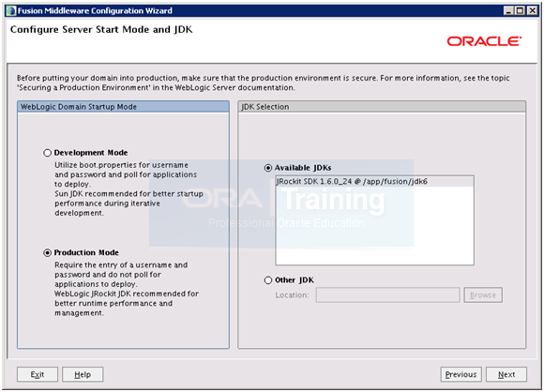Click the Oracle logo
Viewport: 544px width, 392px height.
484,41
